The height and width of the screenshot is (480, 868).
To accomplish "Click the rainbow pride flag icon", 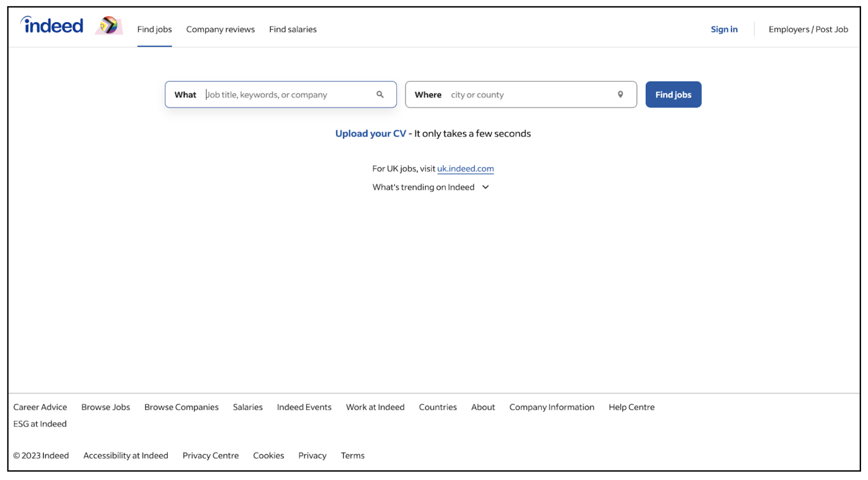I will click(x=109, y=25).
